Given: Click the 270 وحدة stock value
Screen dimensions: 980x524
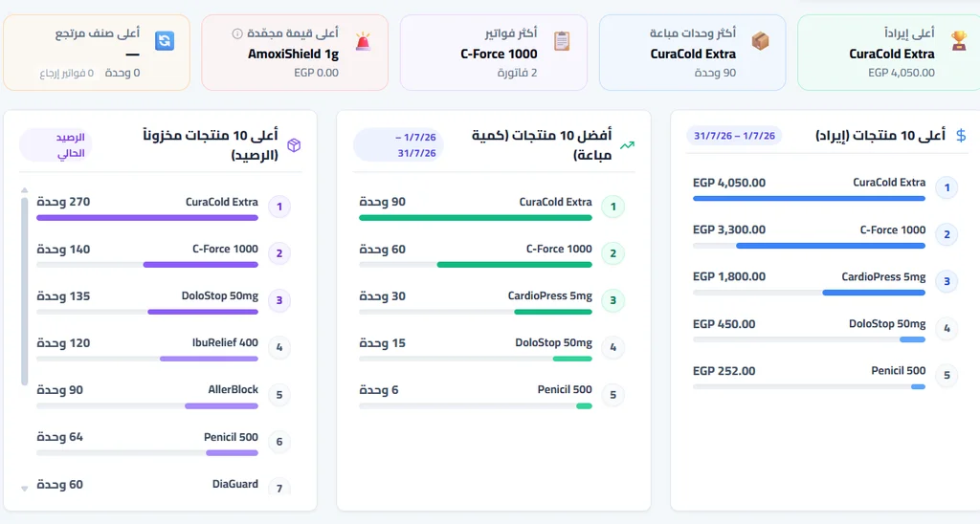Looking at the screenshot, I should 63,202.
